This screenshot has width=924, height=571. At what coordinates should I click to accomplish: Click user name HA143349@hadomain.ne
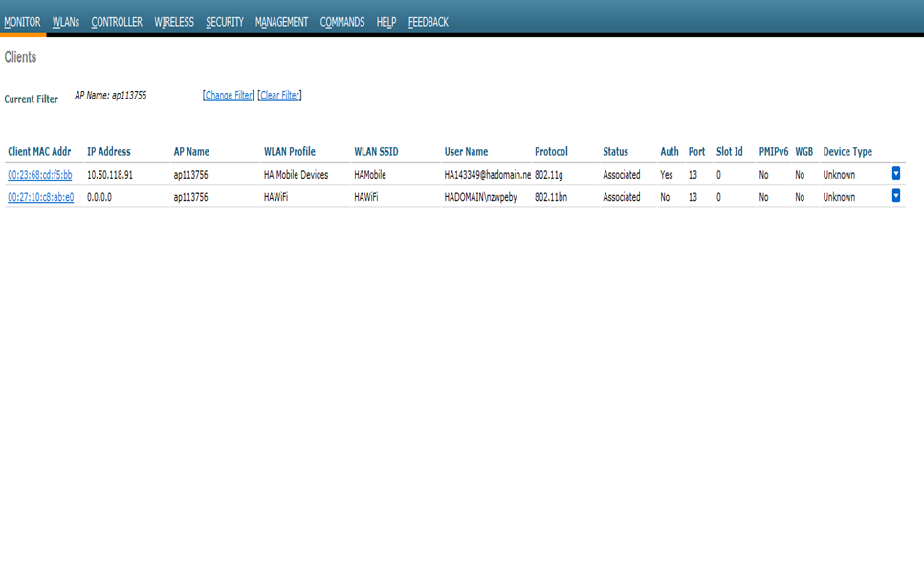pos(487,175)
